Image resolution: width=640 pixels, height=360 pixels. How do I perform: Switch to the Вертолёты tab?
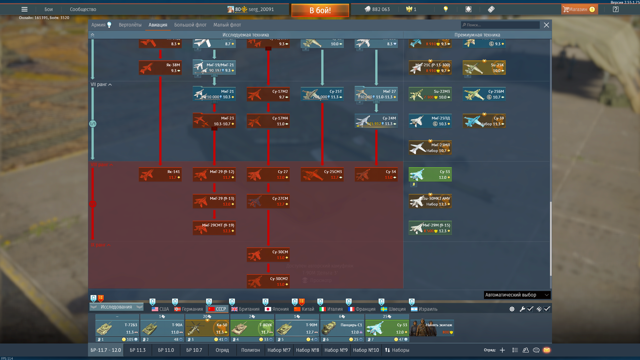pos(130,25)
